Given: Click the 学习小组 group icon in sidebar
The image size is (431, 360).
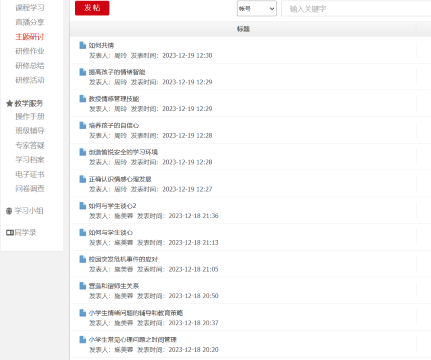Looking at the screenshot, I should point(9,211).
